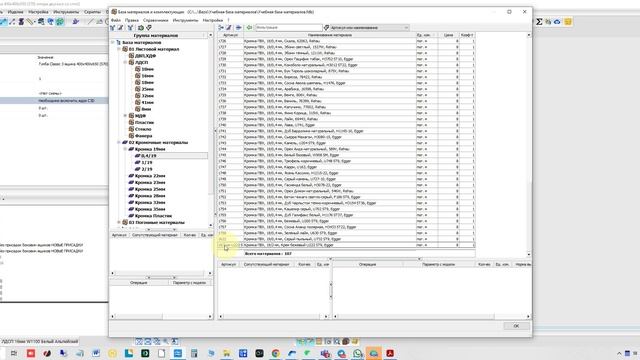
Task: Select the Кромка 22мм tree item
Action: coord(150,176)
